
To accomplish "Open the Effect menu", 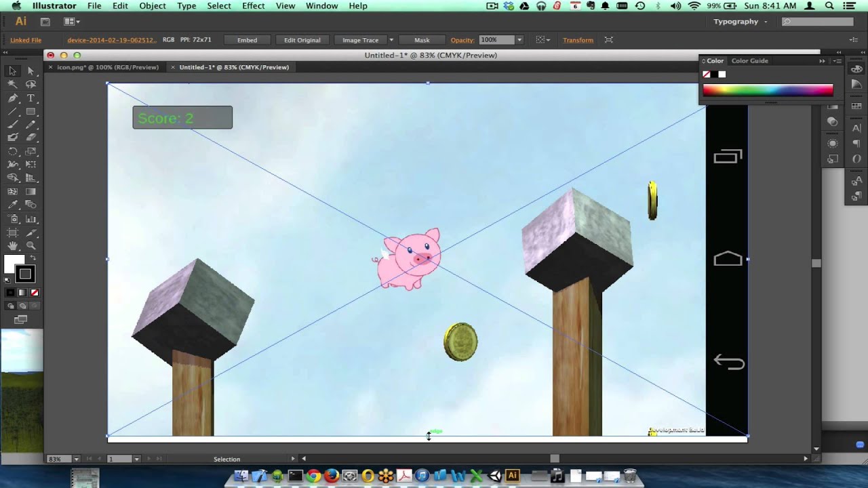I will tap(254, 5).
